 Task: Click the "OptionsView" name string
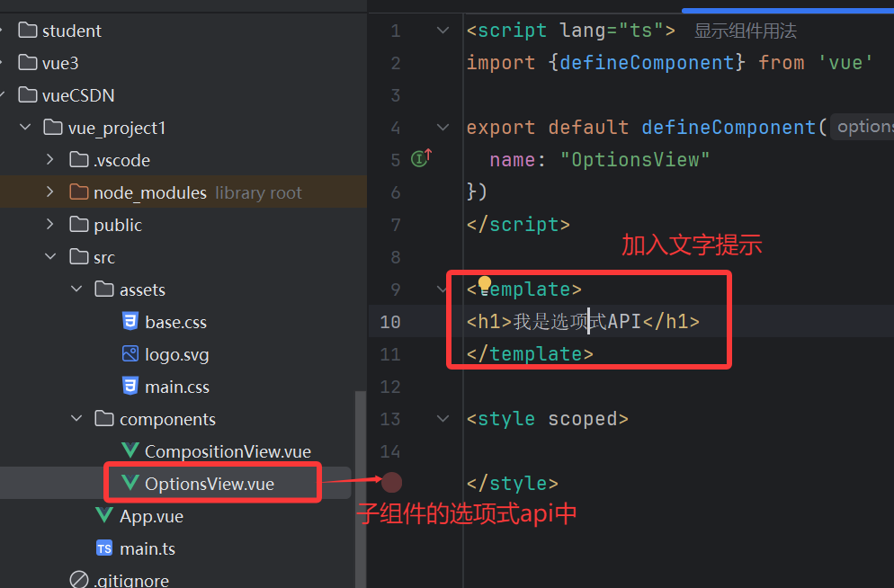coord(635,159)
